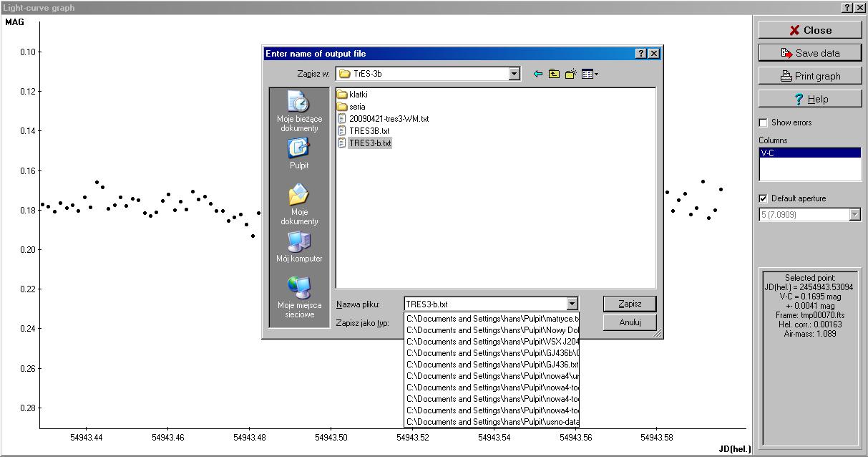Screen dimensions: 868x457
Task: Uncheck the Default aperture checkbox
Action: coord(764,198)
